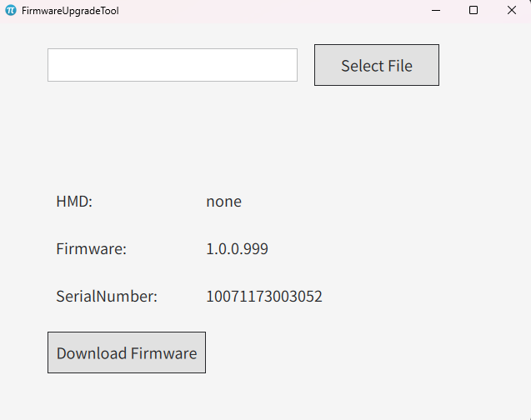The image size is (531, 420).
Task: Click the left edge of the file path box
Action: tap(50, 65)
